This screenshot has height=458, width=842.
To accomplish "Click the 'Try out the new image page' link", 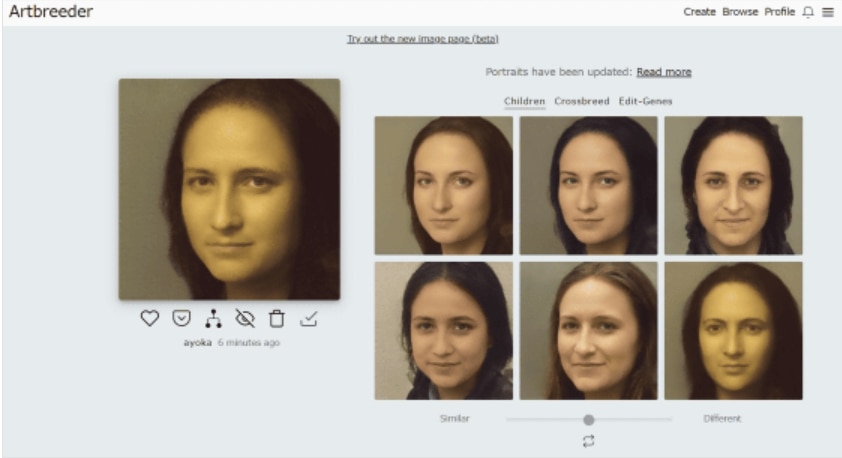I will (x=423, y=39).
